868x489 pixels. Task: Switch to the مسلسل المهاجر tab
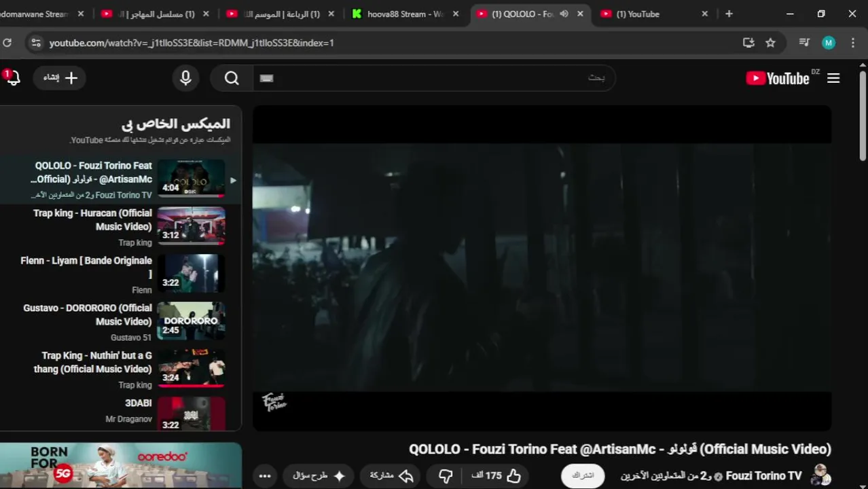pyautogui.click(x=156, y=14)
